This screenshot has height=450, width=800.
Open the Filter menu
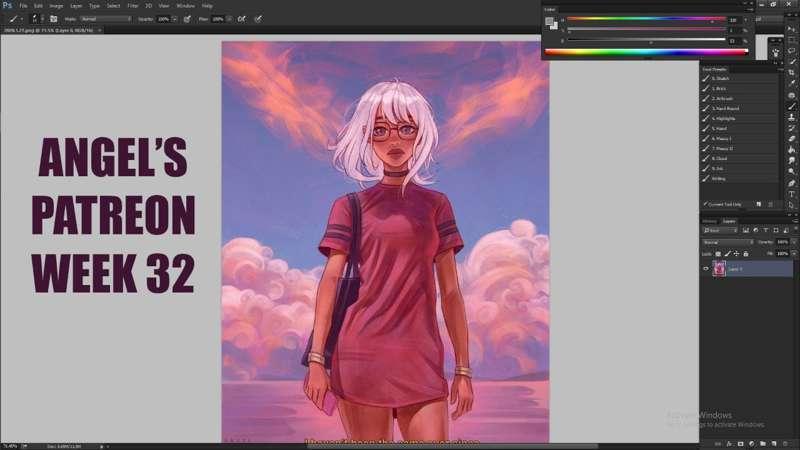pyautogui.click(x=133, y=6)
